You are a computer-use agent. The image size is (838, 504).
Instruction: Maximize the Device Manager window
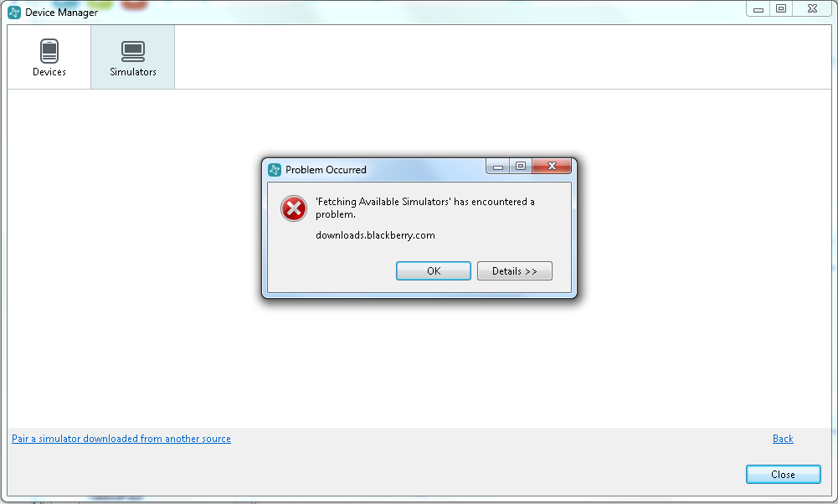tap(781, 8)
